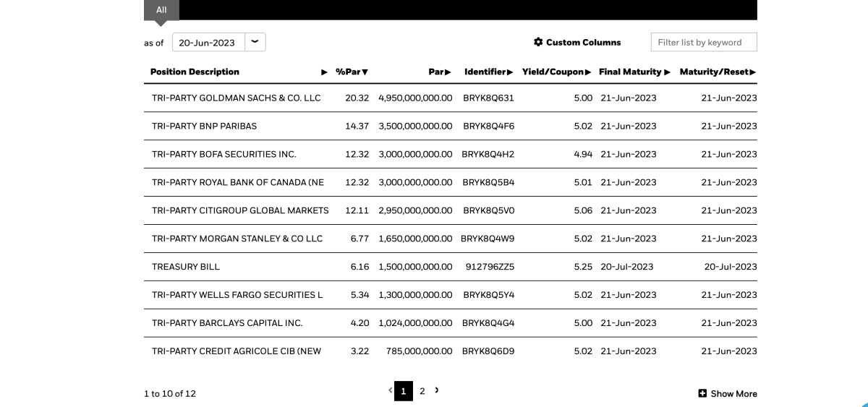Sort by %Par column header

tap(352, 72)
